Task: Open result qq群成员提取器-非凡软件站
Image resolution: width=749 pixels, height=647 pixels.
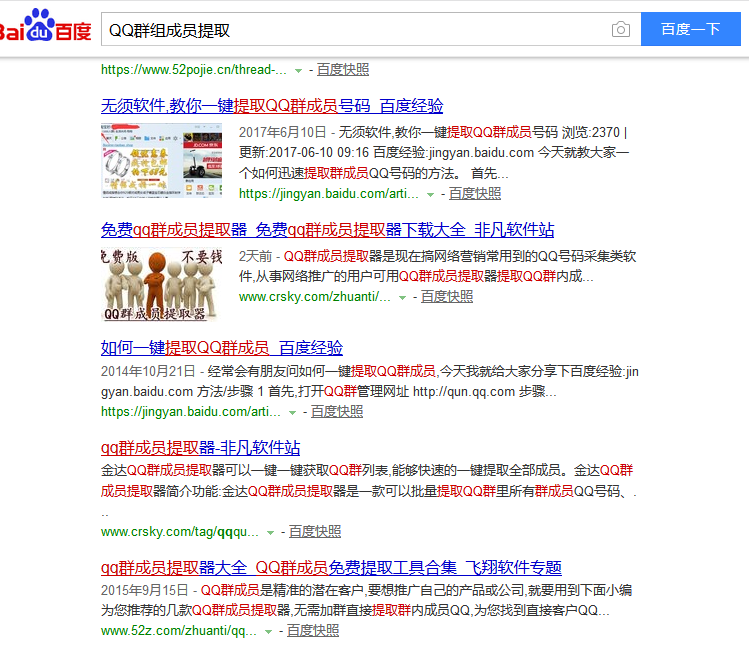Action: (x=200, y=448)
